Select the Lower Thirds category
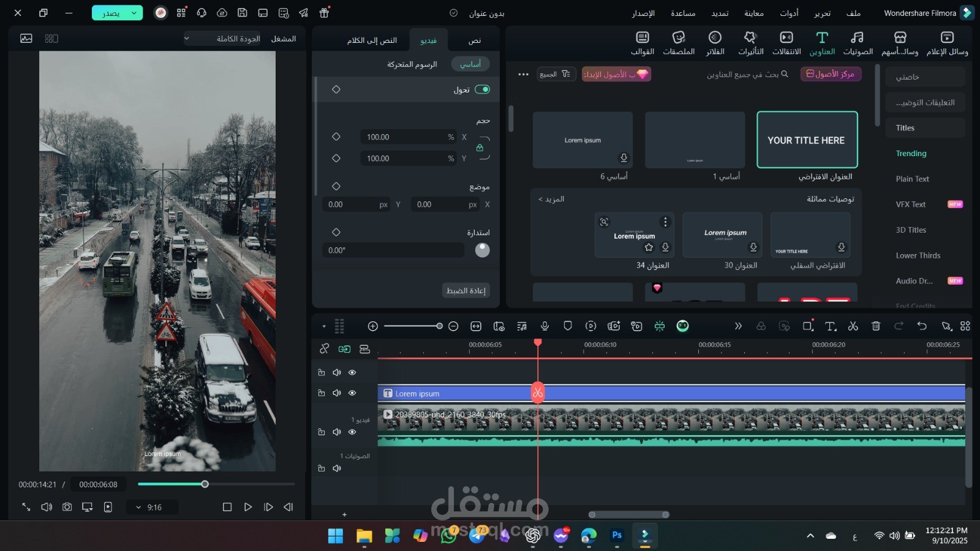Screen dimensions: 980x551 (918, 255)
